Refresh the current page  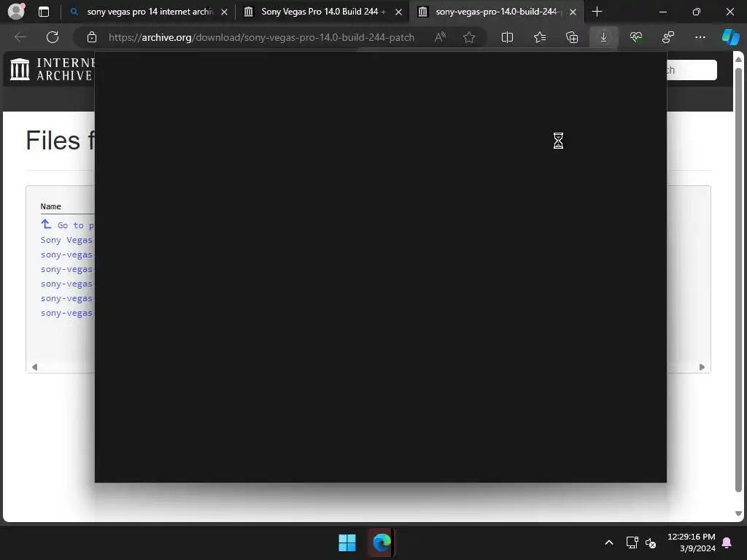click(x=53, y=37)
